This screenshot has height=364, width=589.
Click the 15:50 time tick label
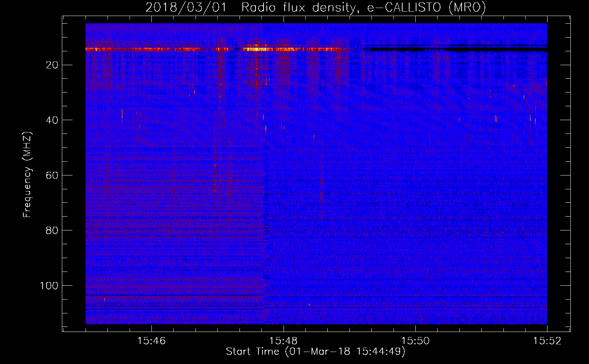pyautogui.click(x=415, y=341)
